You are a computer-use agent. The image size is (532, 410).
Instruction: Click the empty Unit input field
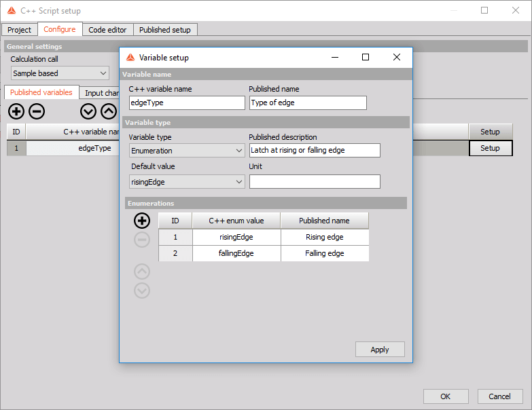click(x=315, y=182)
